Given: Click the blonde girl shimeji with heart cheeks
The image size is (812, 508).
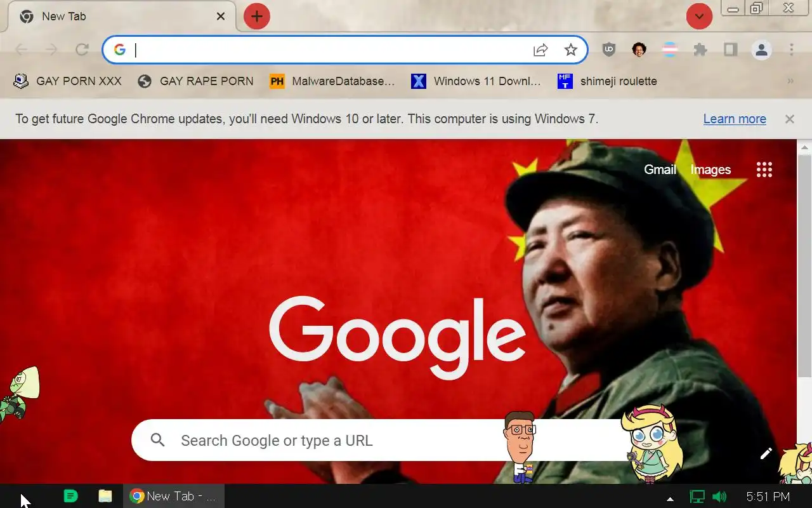Looking at the screenshot, I should 652,443.
